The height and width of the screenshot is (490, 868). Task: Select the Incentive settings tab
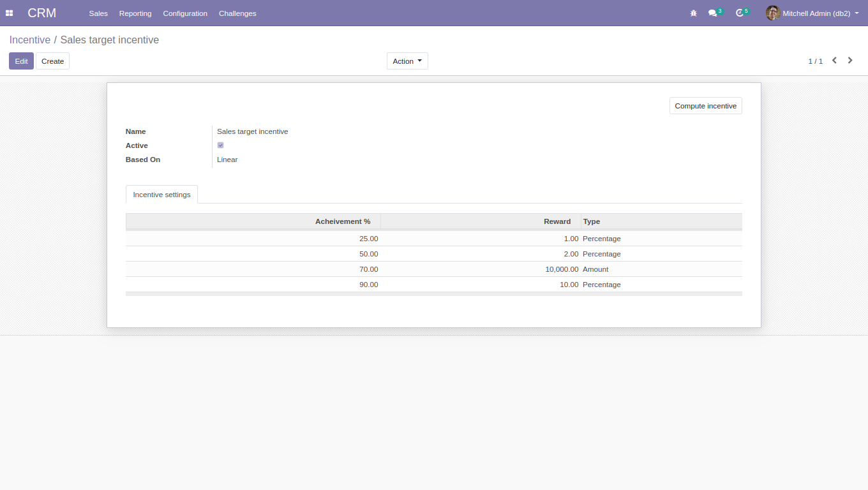point(161,195)
